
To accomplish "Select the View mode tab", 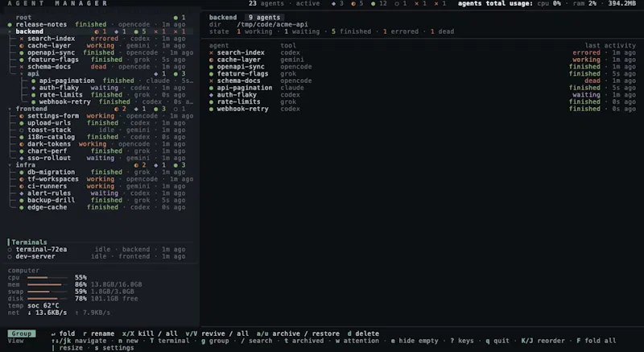I will 15,341.
